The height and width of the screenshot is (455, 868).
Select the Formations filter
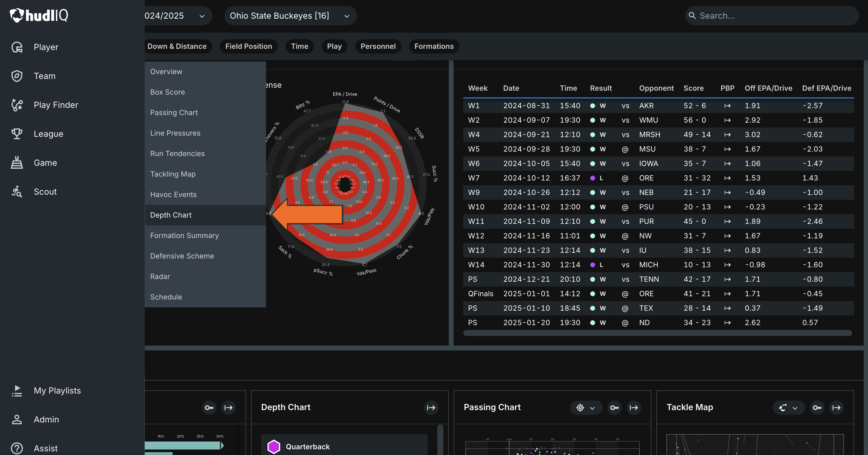point(434,46)
